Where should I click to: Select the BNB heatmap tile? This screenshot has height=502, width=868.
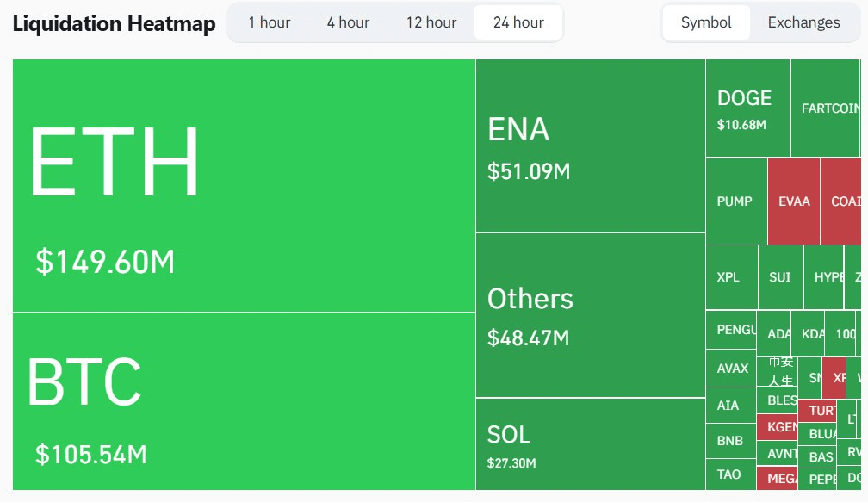tap(730, 441)
